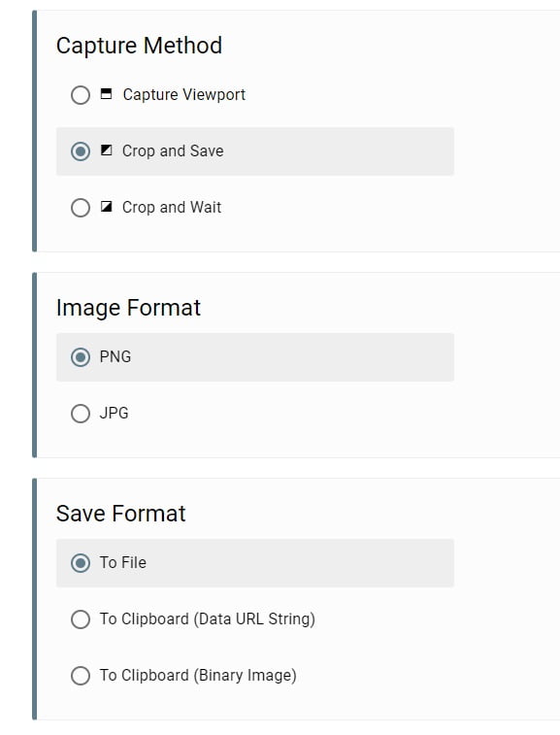The image size is (560, 735).
Task: Select the Capture Viewport radio button
Action: [x=81, y=95]
